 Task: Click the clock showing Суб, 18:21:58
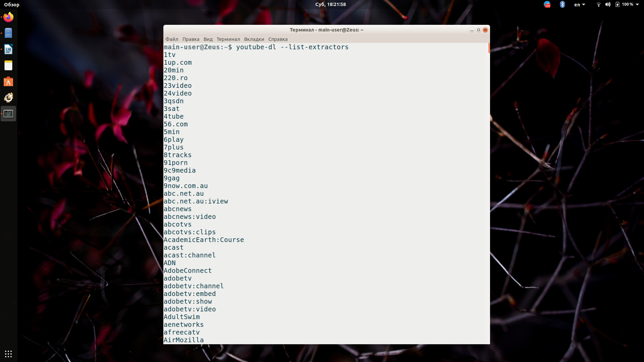click(x=330, y=4)
